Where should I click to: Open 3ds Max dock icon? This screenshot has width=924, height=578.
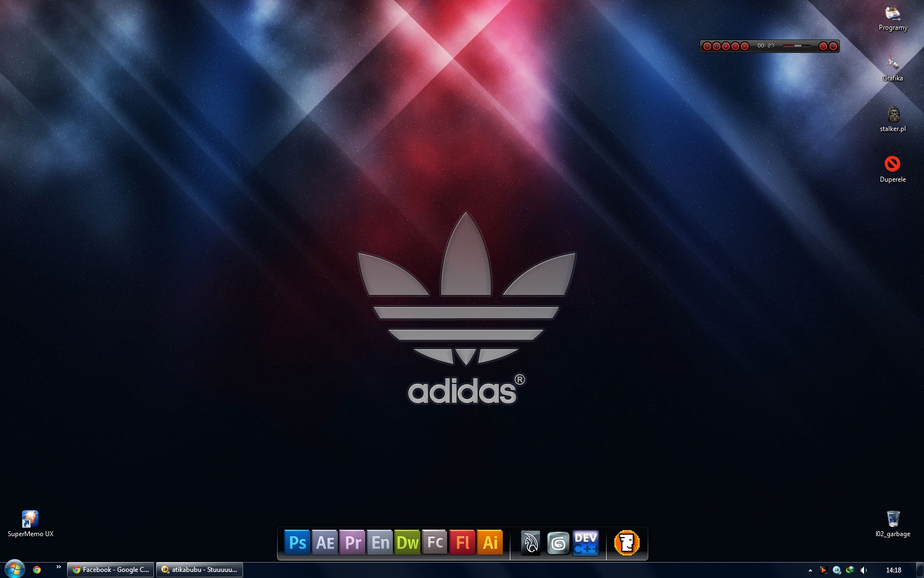pos(558,544)
